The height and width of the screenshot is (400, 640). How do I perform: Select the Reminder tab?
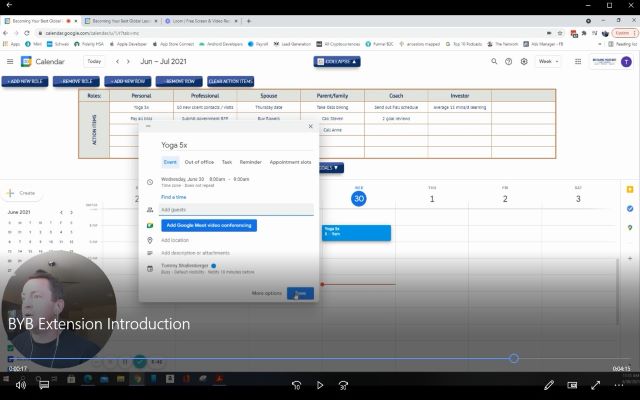[251, 162]
